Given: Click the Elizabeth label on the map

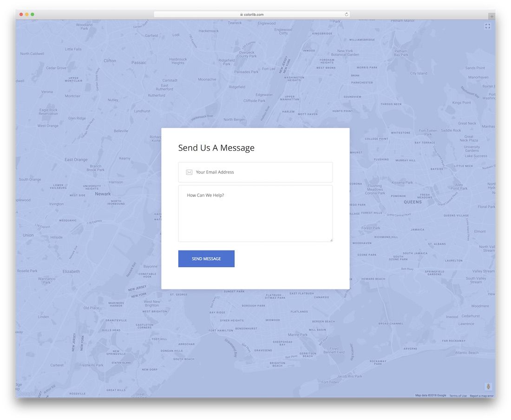Looking at the screenshot, I should point(71,271).
